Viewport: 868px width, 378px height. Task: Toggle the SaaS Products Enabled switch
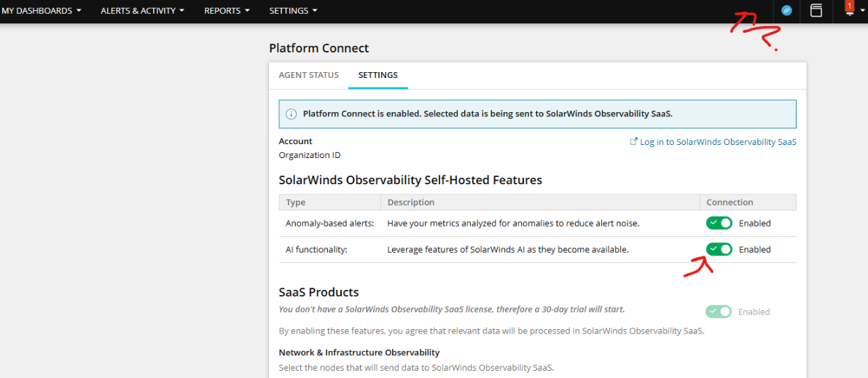pos(719,312)
